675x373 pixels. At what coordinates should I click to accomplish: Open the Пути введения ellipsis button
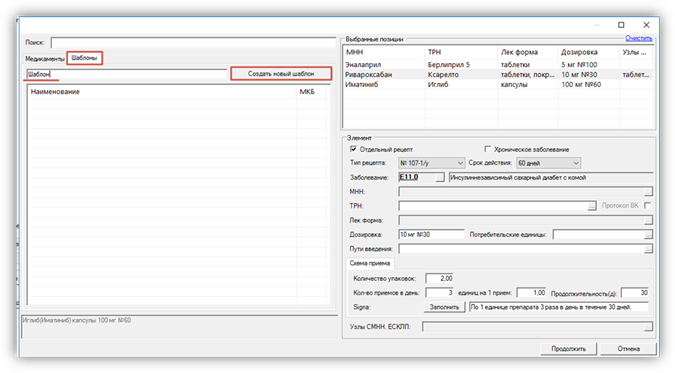pos(648,249)
